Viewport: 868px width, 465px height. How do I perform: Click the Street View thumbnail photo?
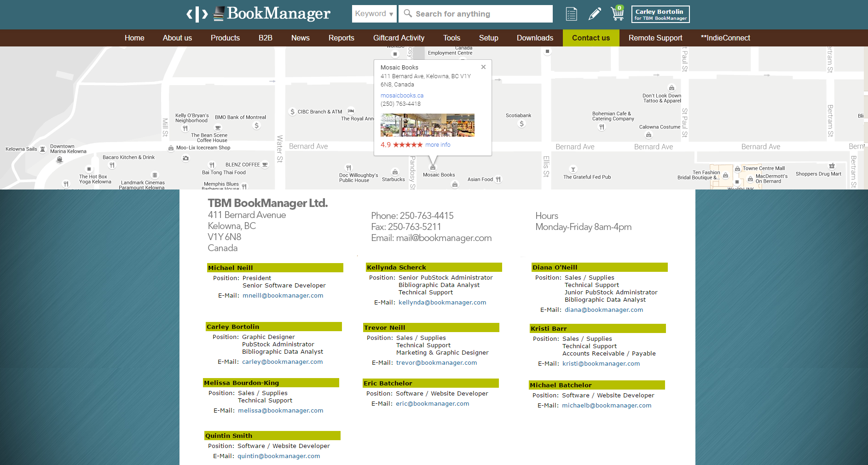pyautogui.click(x=427, y=125)
